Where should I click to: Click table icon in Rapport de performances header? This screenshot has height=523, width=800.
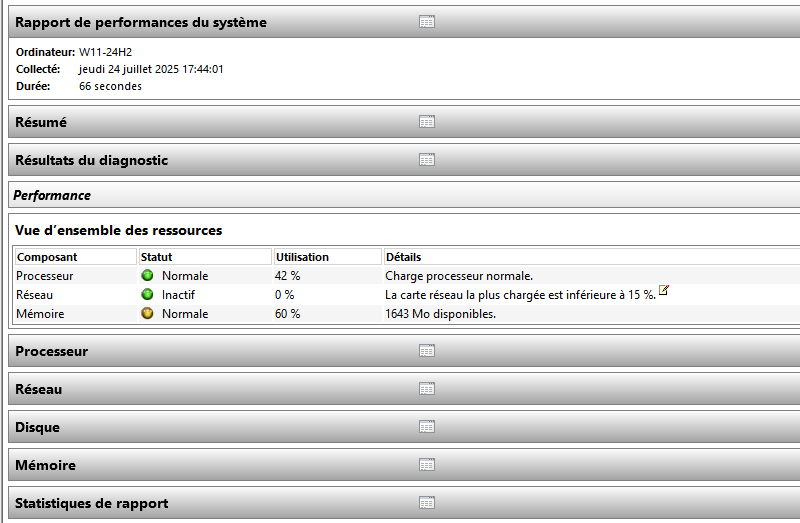[427, 21]
